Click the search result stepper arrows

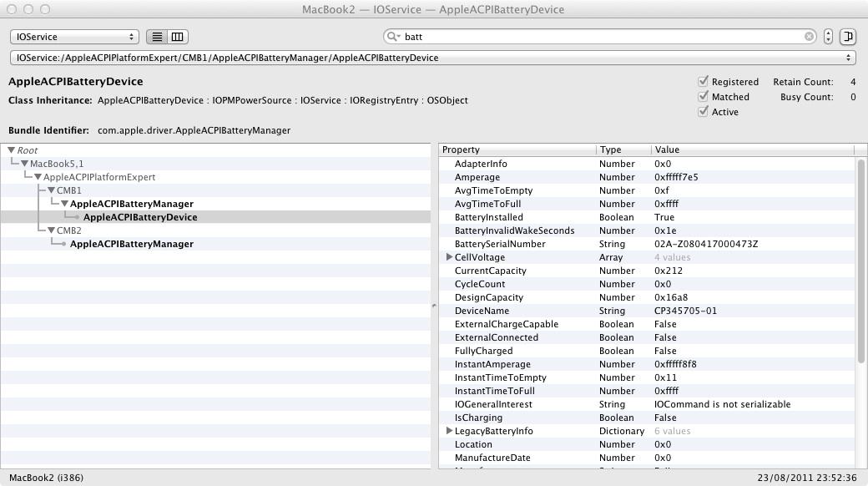(828, 37)
